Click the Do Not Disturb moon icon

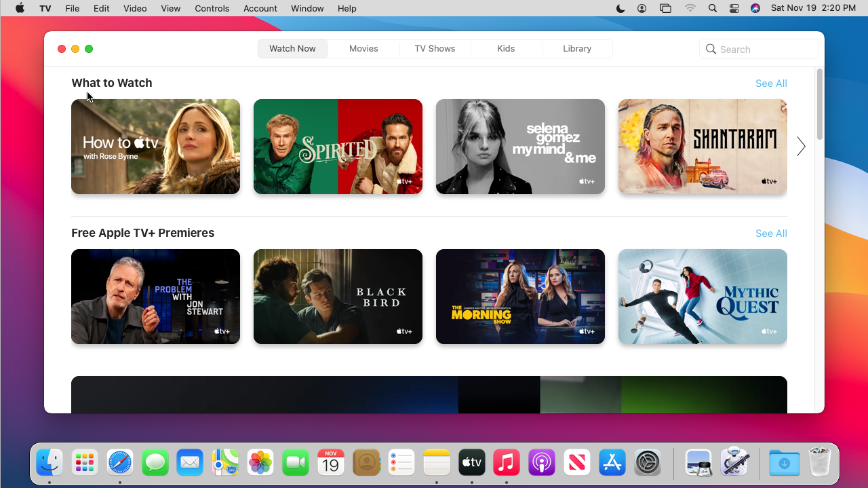click(620, 8)
